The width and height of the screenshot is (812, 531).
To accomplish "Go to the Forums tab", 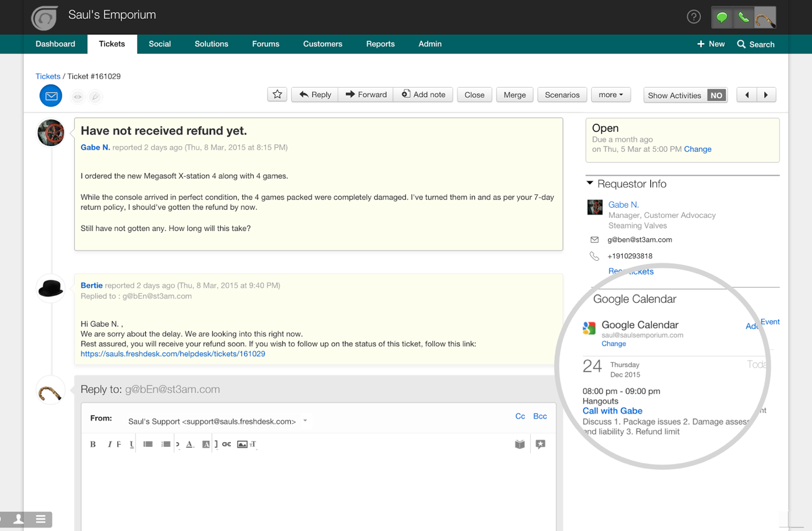I will [265, 44].
